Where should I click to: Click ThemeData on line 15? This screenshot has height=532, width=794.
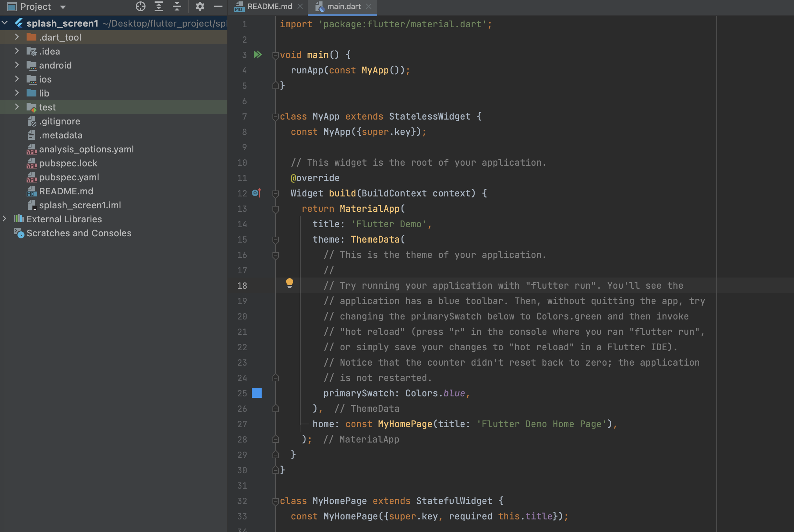375,239
